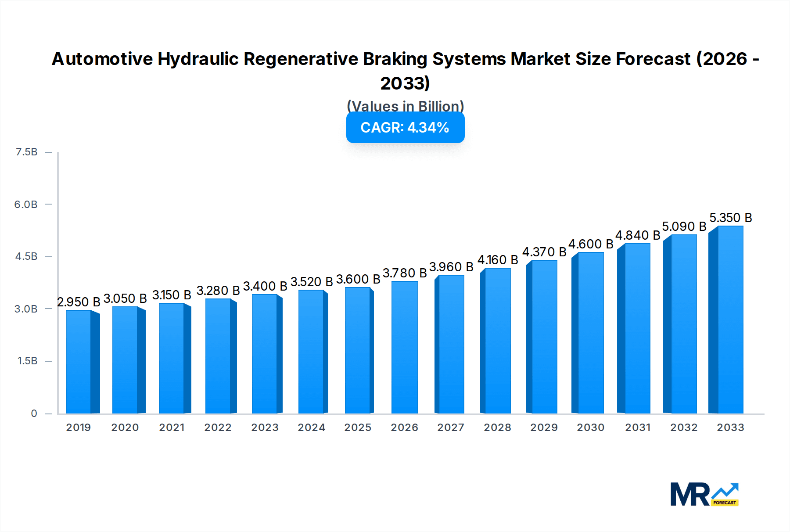Click the Values in Billion subtitle
790x532 pixels.
405,106
